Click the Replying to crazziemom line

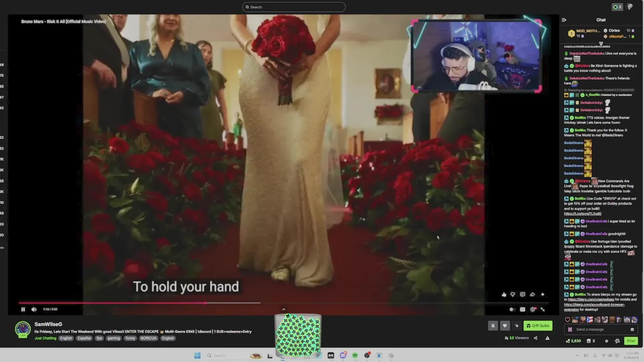599,90
